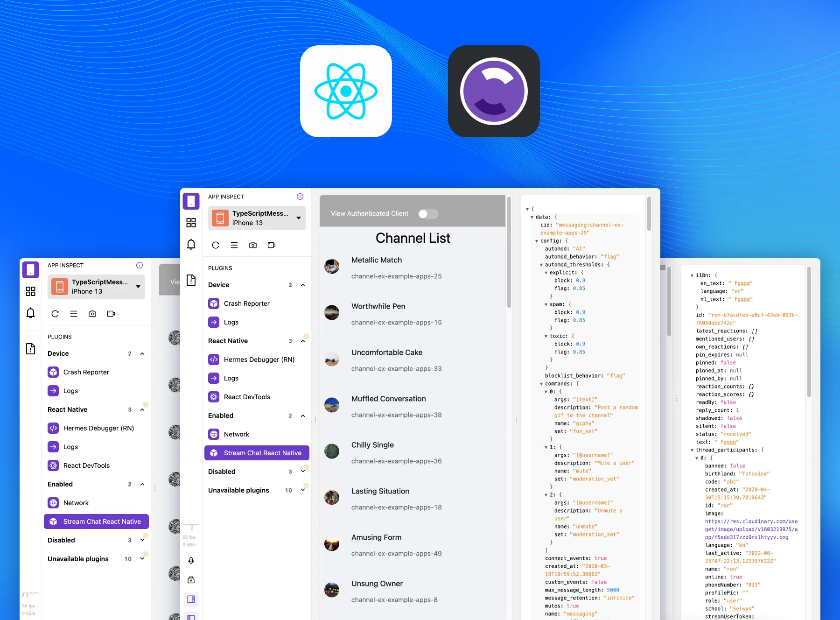Collapse the config node in the JSON tree
The width and height of the screenshot is (840, 620).
537,240
